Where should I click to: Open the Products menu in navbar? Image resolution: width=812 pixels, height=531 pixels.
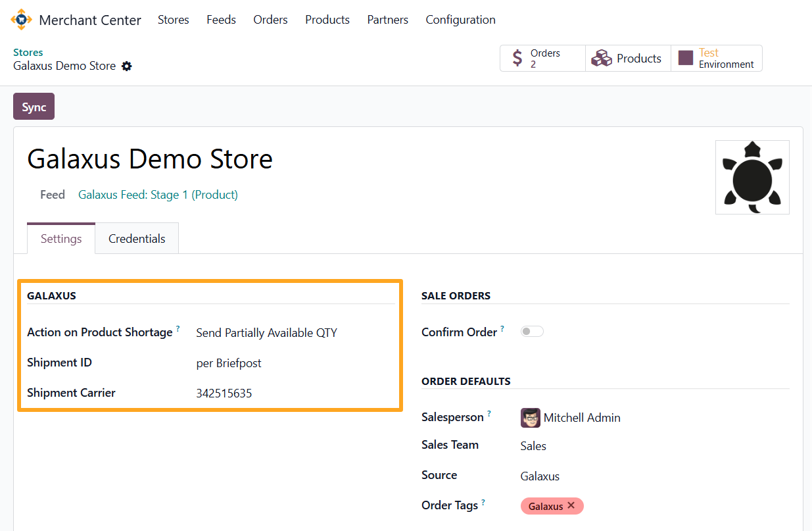click(327, 20)
